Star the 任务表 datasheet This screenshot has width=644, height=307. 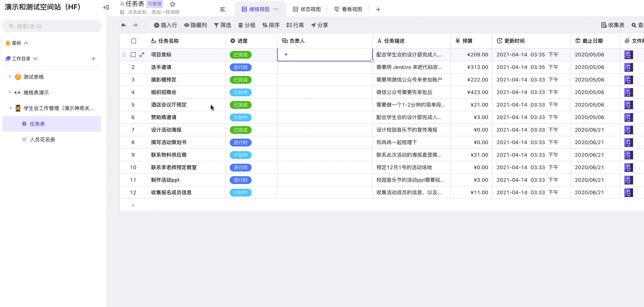tap(173, 4)
